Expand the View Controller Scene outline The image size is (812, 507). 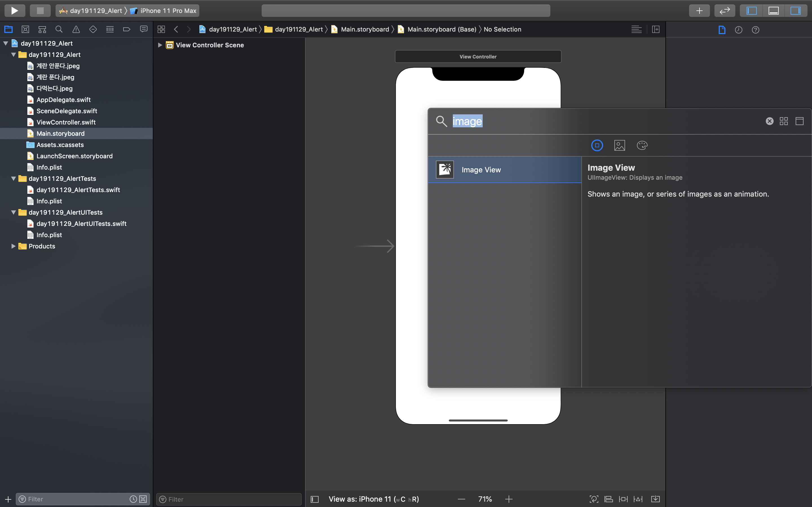click(160, 45)
